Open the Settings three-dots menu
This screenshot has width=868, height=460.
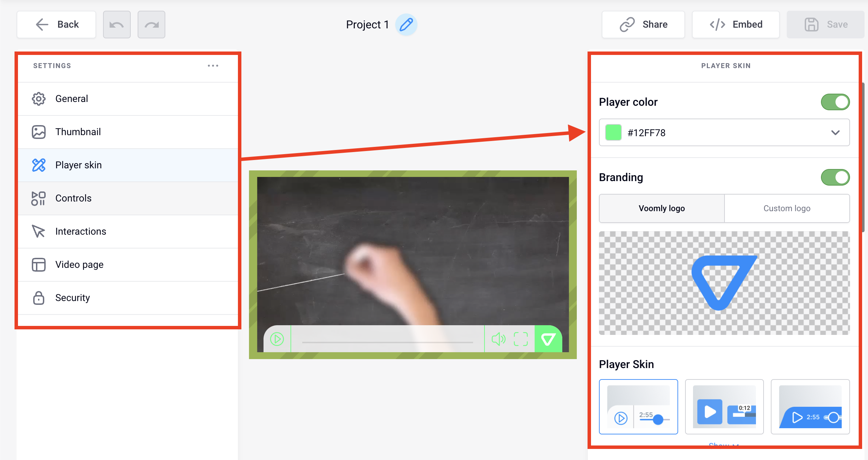coord(213,66)
